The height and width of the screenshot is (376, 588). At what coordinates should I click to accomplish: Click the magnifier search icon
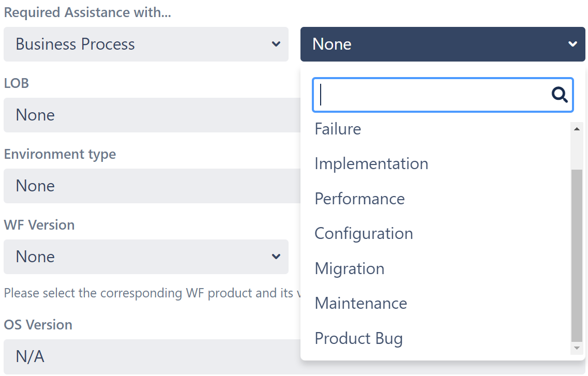click(559, 95)
